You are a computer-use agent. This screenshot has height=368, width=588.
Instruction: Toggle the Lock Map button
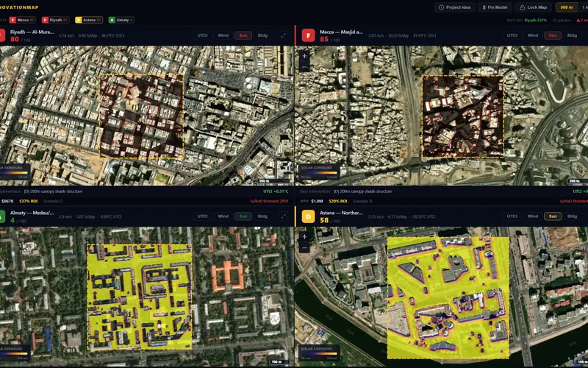tap(534, 7)
